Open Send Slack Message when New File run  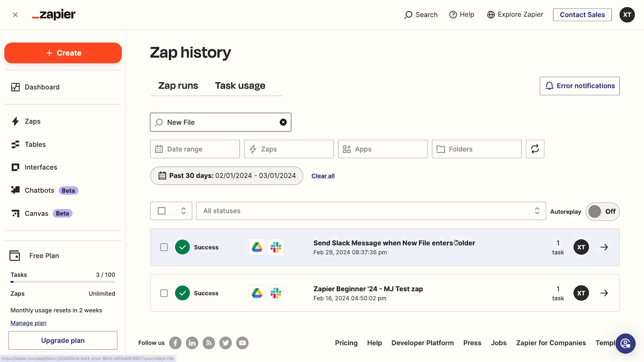[x=394, y=243]
